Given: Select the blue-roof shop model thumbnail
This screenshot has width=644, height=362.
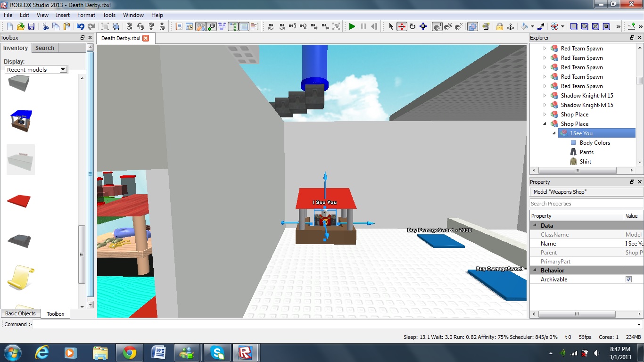Looking at the screenshot, I should pyautogui.click(x=21, y=121).
